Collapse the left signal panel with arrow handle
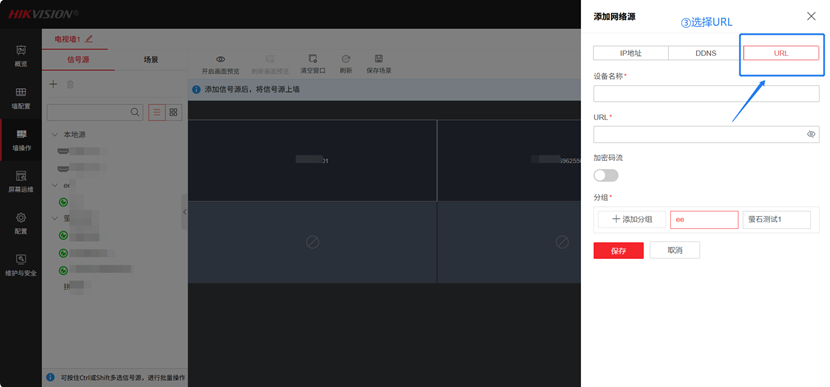This screenshot has height=387, width=830. coord(184,212)
